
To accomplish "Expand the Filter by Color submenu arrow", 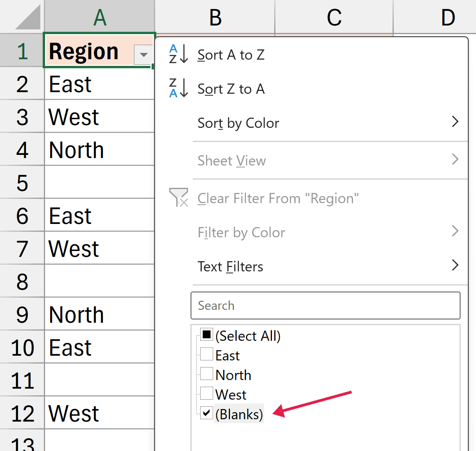I will tap(455, 231).
